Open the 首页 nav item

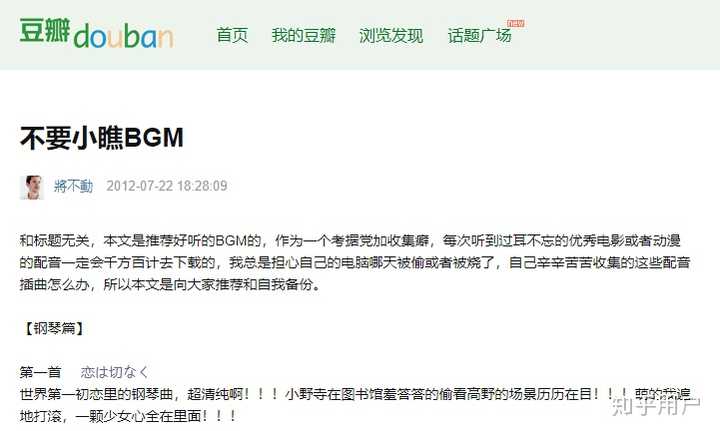click(232, 35)
